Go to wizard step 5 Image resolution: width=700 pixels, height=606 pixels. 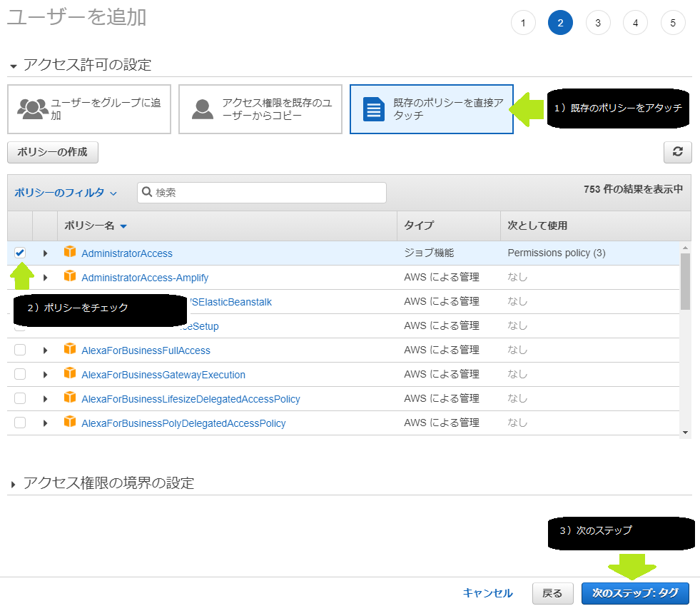(x=673, y=23)
